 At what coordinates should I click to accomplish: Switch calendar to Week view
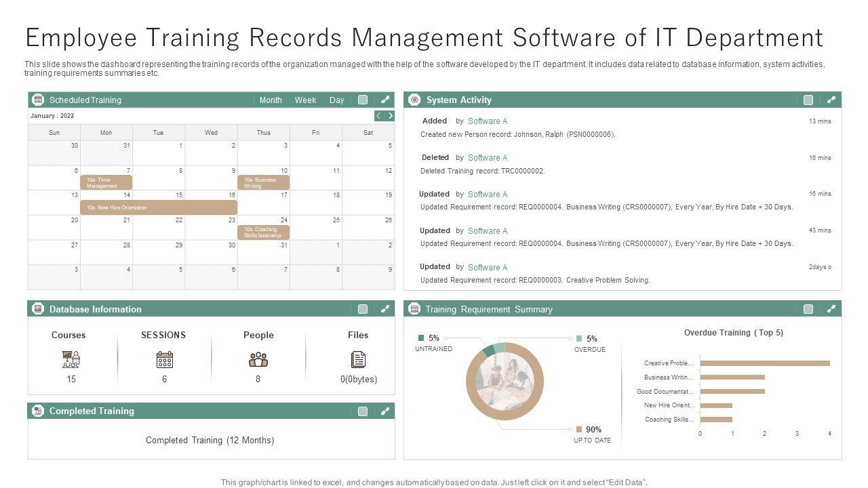click(305, 100)
